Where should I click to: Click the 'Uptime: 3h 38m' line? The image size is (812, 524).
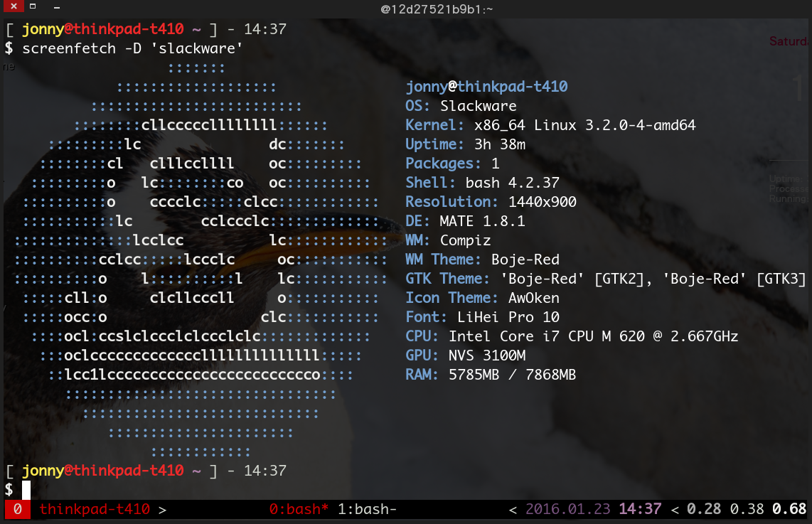tap(465, 144)
